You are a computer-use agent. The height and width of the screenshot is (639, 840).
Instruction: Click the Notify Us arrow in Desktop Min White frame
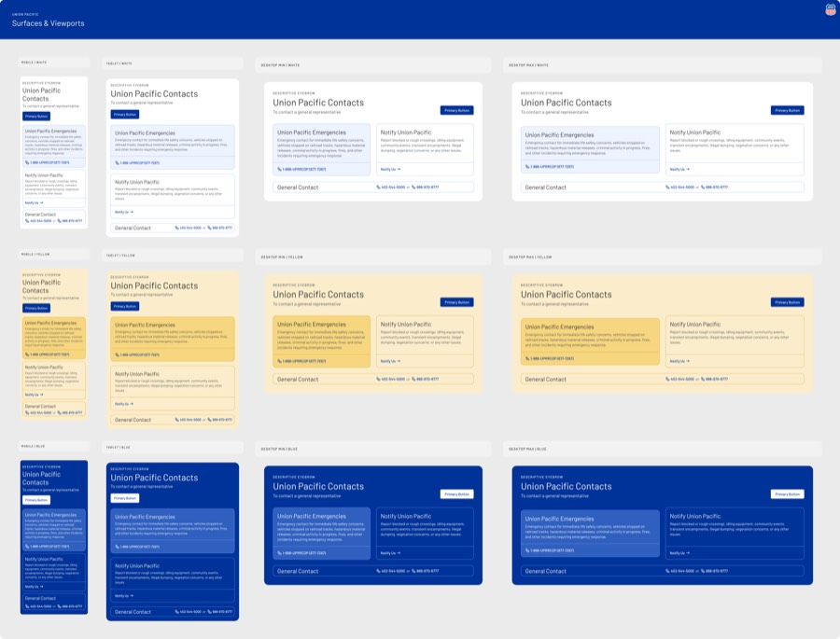click(x=399, y=169)
